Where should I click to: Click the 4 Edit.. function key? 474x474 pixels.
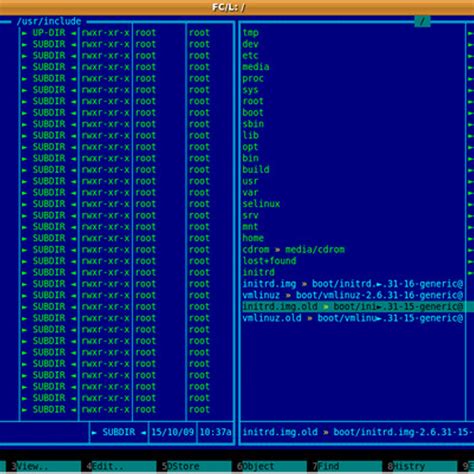pos(121,466)
